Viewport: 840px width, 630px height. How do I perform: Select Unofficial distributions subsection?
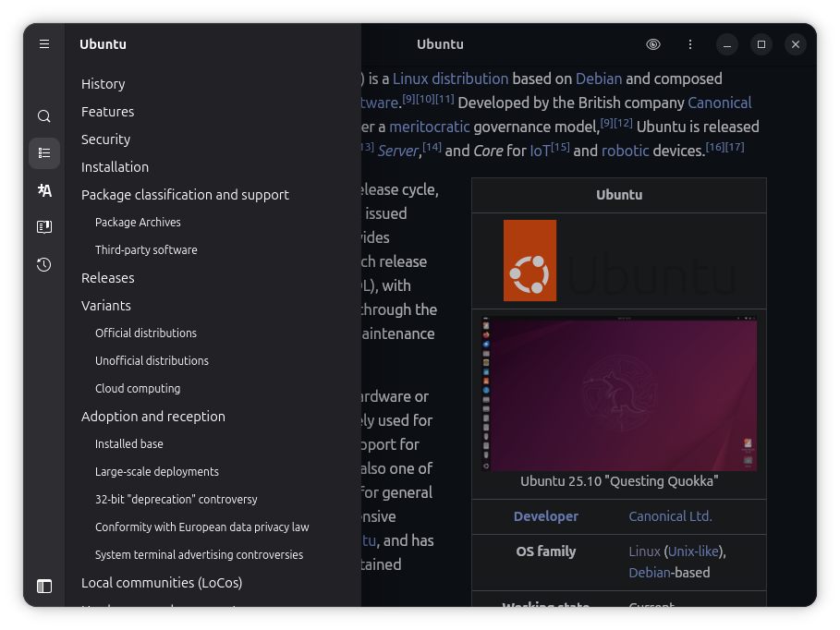[x=152, y=360]
